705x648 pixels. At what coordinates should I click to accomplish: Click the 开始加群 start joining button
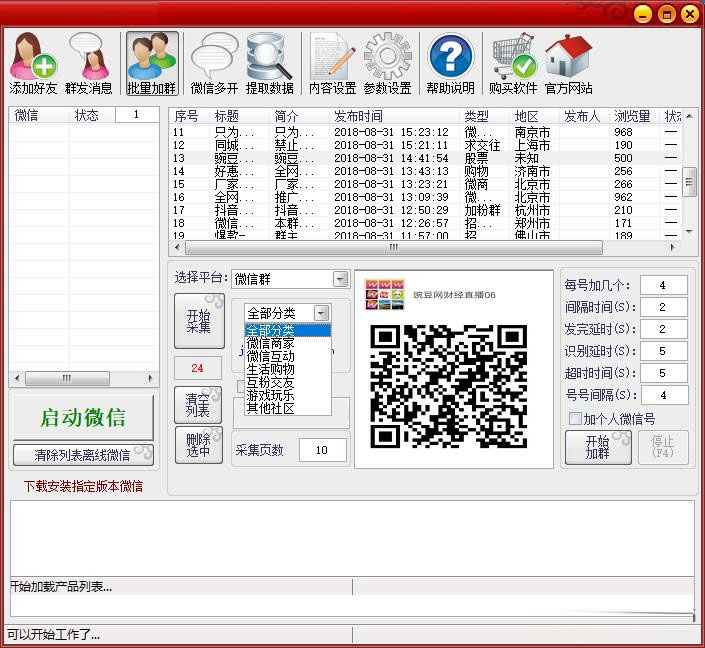(598, 447)
